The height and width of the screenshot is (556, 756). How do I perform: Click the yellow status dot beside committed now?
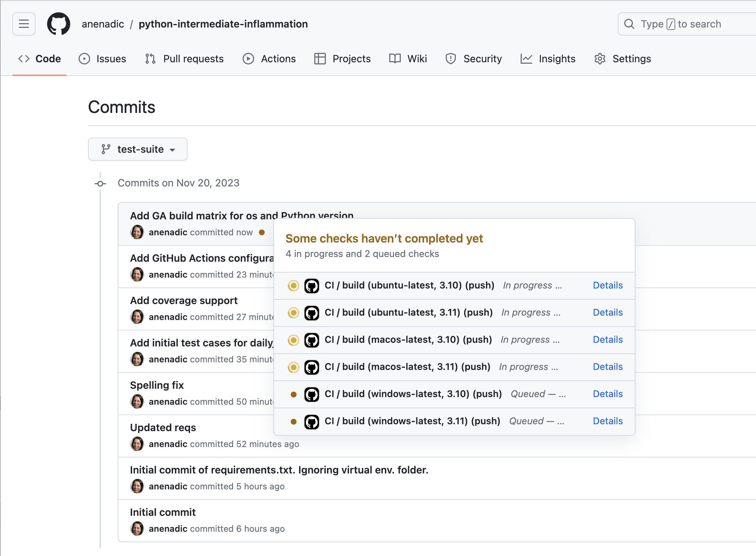(x=262, y=232)
